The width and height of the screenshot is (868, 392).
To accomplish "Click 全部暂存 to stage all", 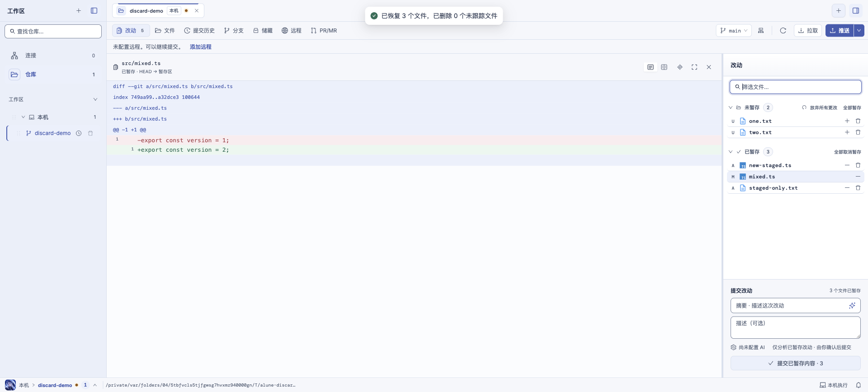I will click(852, 107).
